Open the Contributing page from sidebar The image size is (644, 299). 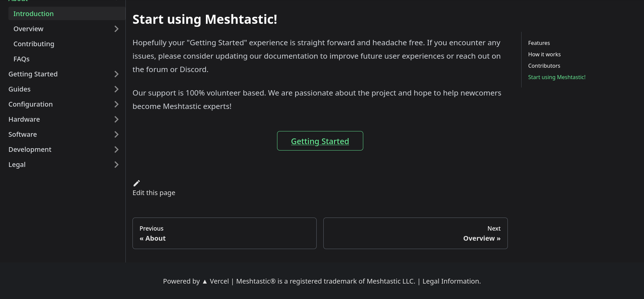(x=34, y=44)
